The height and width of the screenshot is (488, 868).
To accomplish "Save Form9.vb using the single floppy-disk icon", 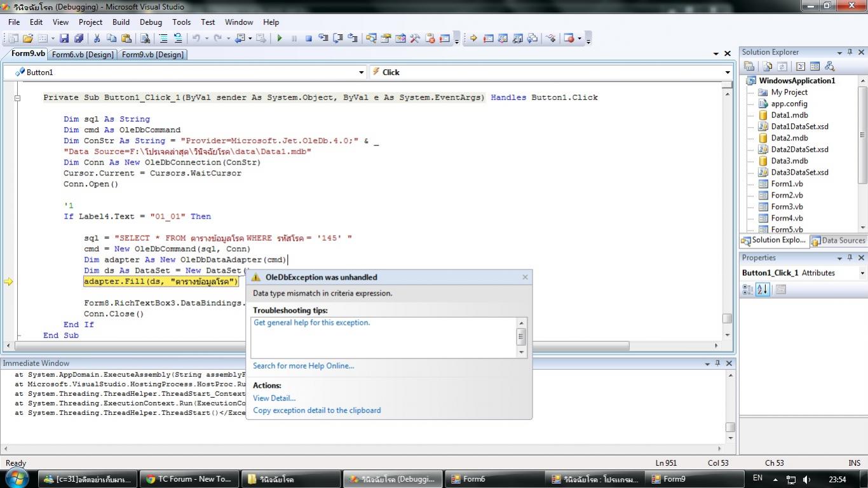I will pyautogui.click(x=65, y=38).
